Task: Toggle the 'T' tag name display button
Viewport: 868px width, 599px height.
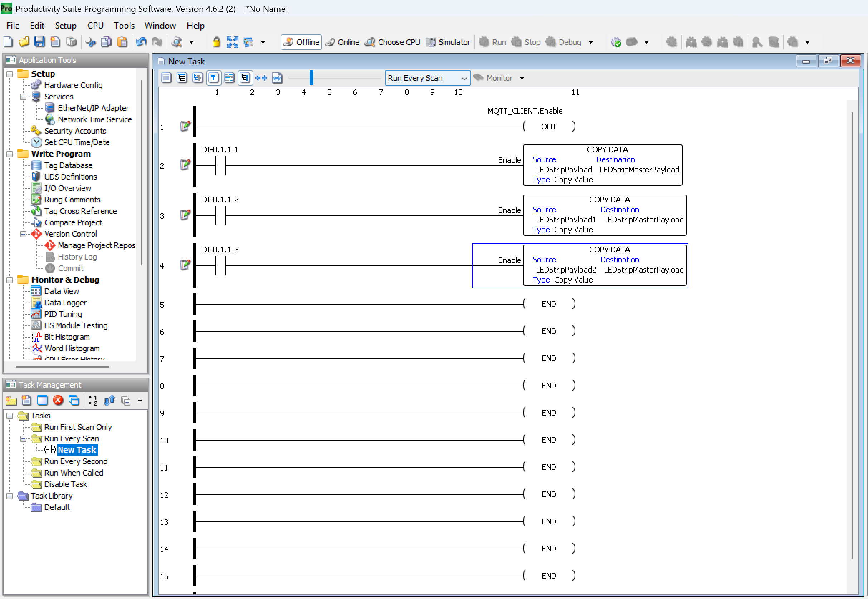Action: [213, 78]
